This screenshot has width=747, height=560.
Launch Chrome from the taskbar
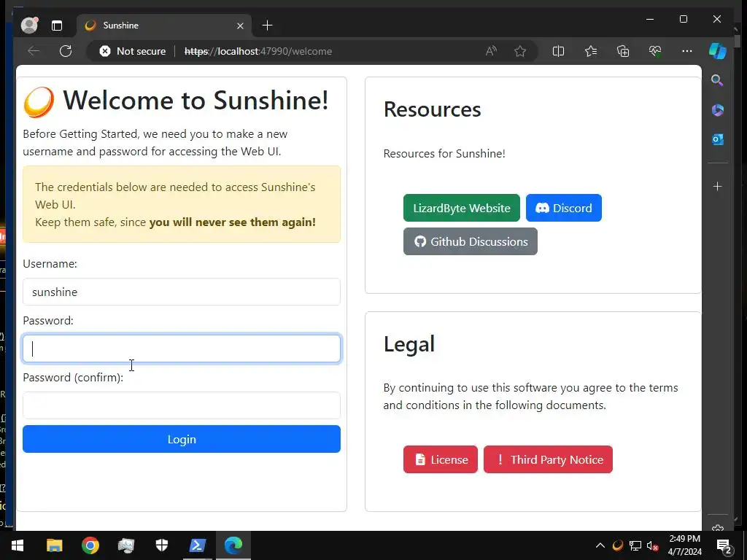pyautogui.click(x=90, y=545)
